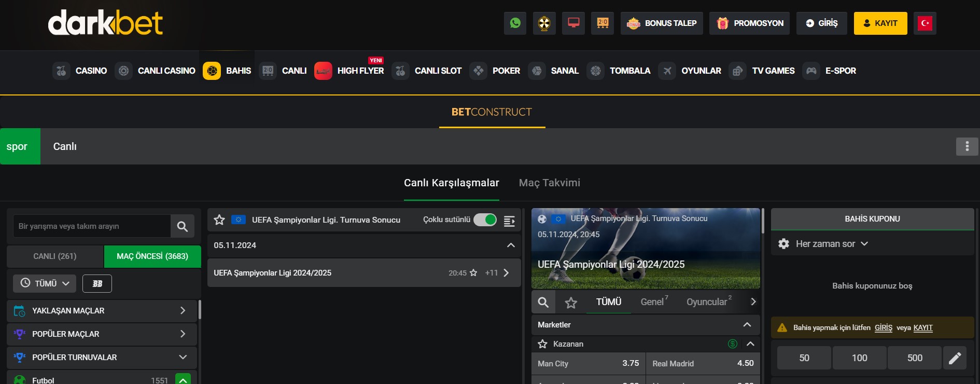Collapse the Marketler section
Image resolution: width=980 pixels, height=384 pixels.
tap(747, 325)
